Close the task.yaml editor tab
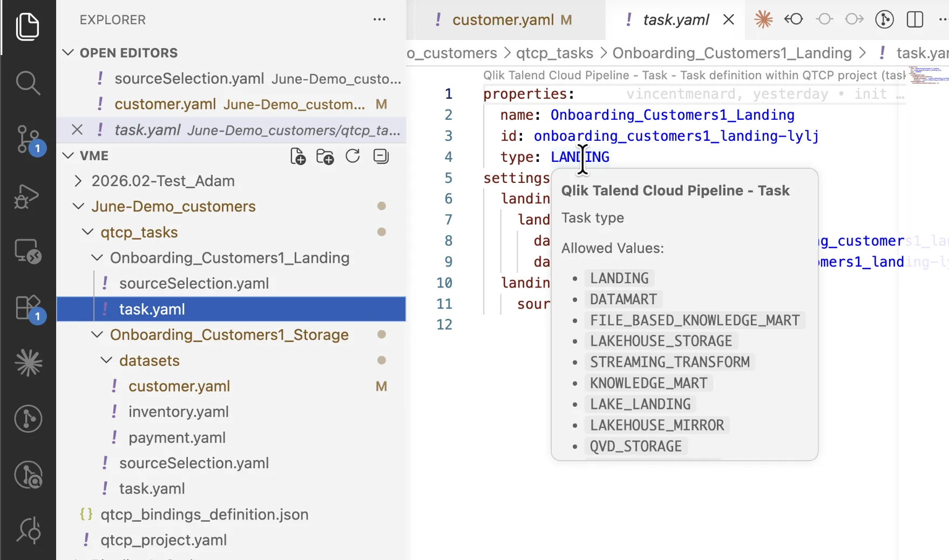 (x=728, y=20)
